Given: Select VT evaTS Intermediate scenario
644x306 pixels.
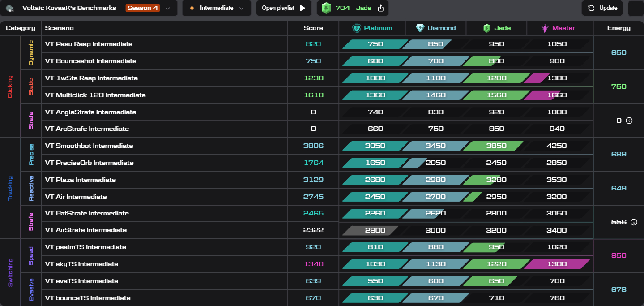Looking at the screenshot, I should (x=81, y=281).
